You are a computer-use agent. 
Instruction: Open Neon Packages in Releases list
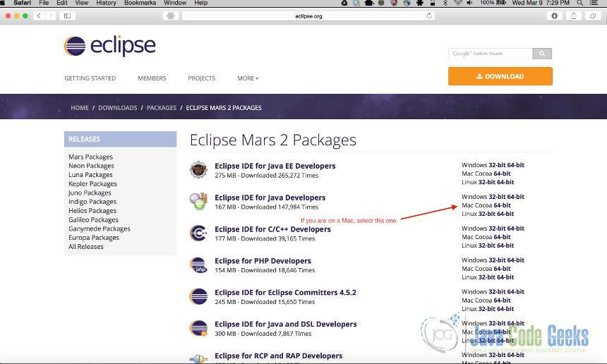(91, 166)
